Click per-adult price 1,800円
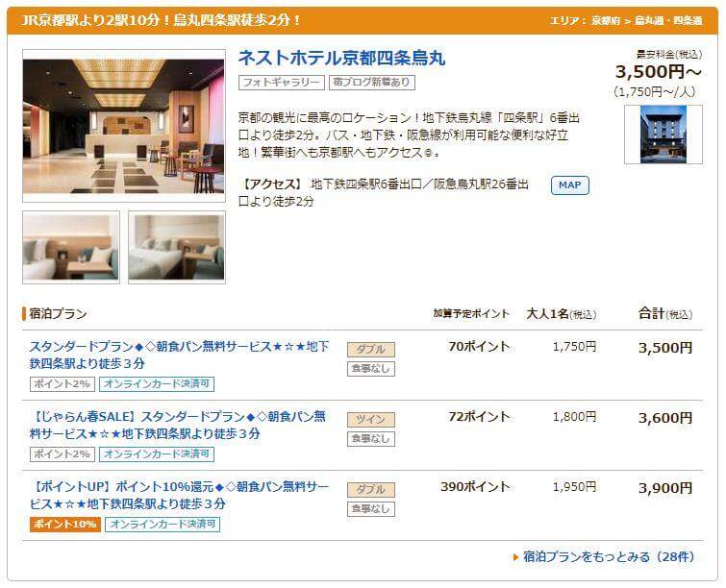The height and width of the screenshot is (588, 726). (x=574, y=416)
